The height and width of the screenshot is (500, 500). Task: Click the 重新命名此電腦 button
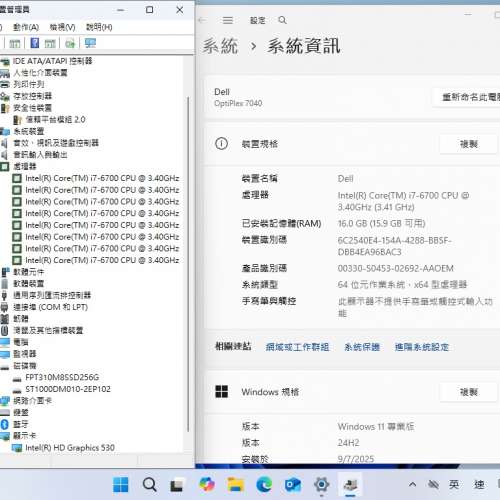click(467, 97)
